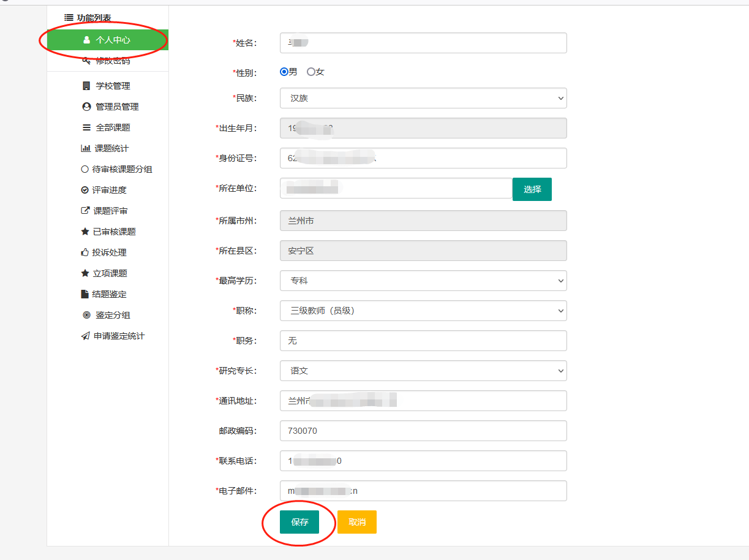The image size is (749, 560).
Task: Click the file icon beside 结题鉴定
Action: (x=85, y=294)
